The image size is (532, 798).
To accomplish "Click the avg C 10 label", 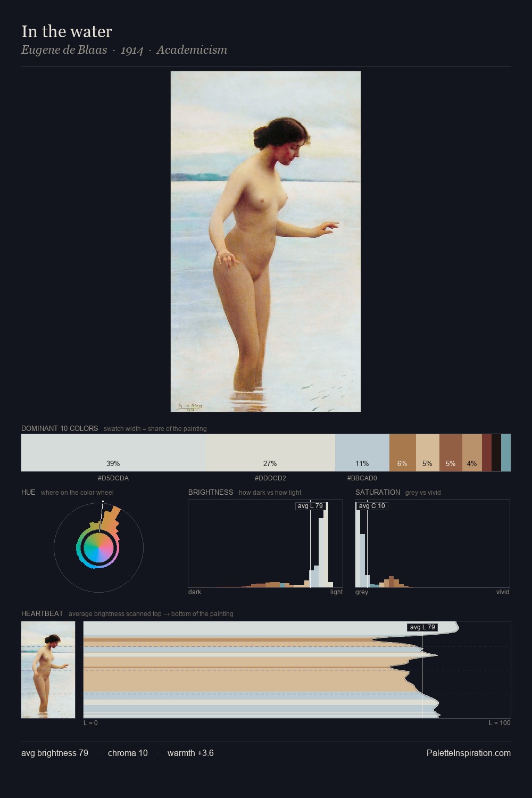I will 372,506.
